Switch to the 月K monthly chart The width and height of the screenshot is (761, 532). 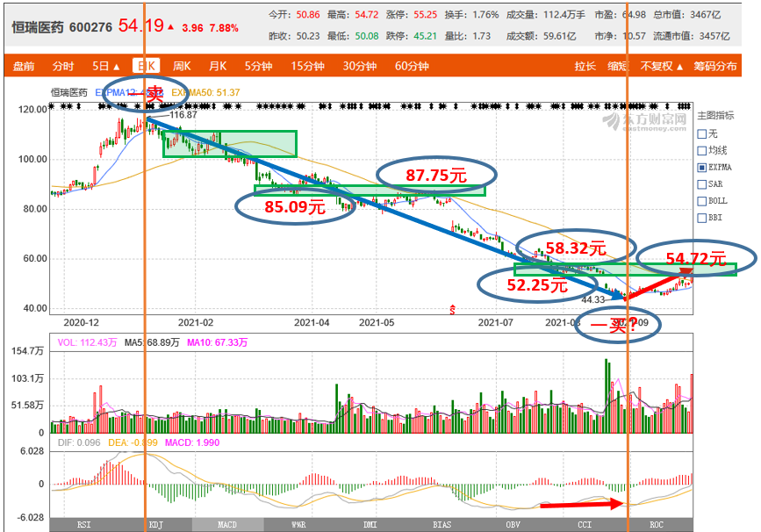218,66
